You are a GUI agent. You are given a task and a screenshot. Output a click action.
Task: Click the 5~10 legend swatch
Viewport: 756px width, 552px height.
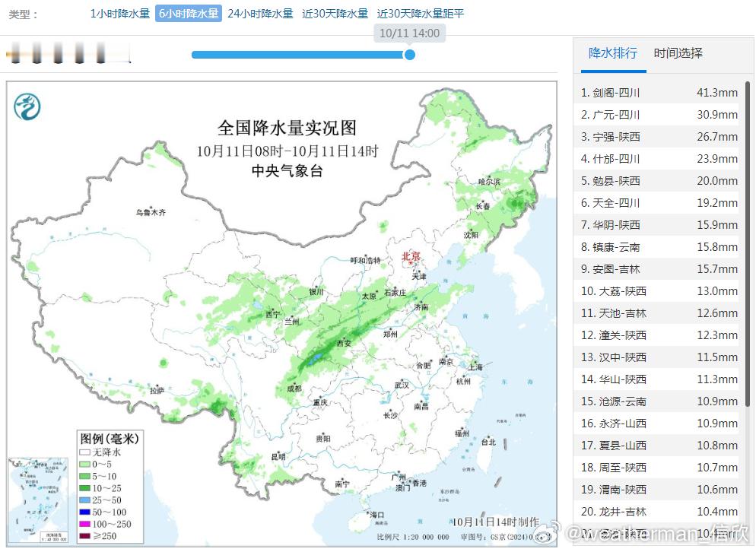click(85, 476)
